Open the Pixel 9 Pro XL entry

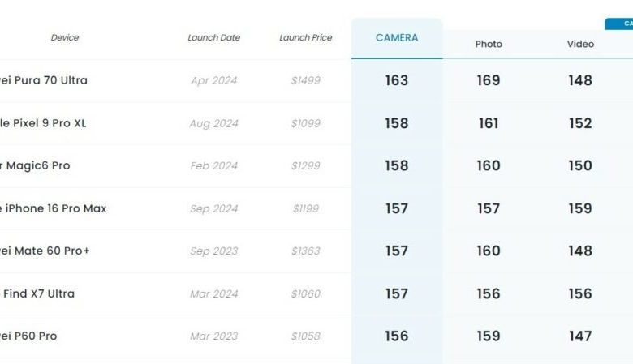(44, 123)
